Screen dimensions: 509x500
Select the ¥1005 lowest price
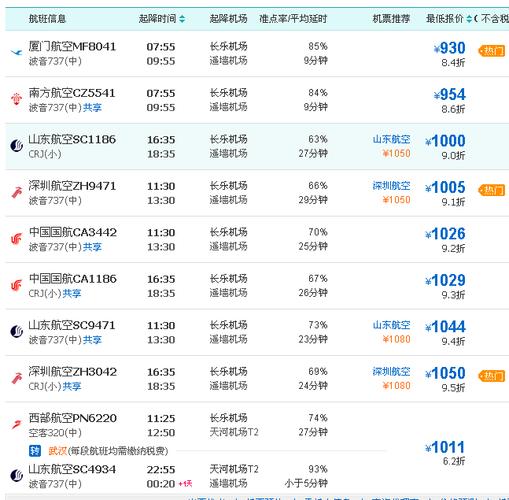pos(445,187)
